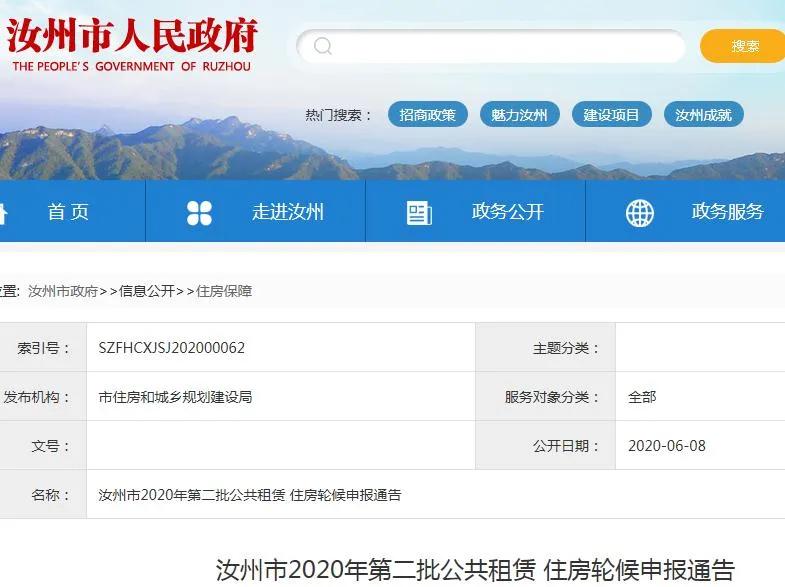Click the 索引号 label cell
785x587 pixels.
(x=43, y=348)
